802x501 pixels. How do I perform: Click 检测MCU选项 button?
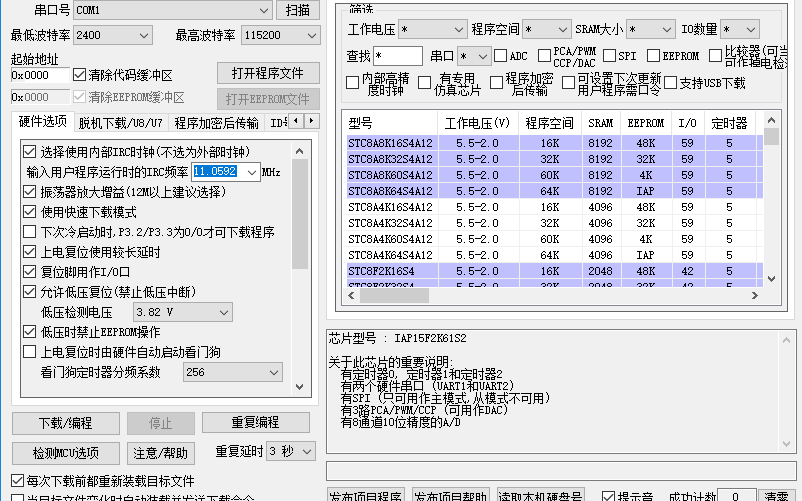[66, 453]
